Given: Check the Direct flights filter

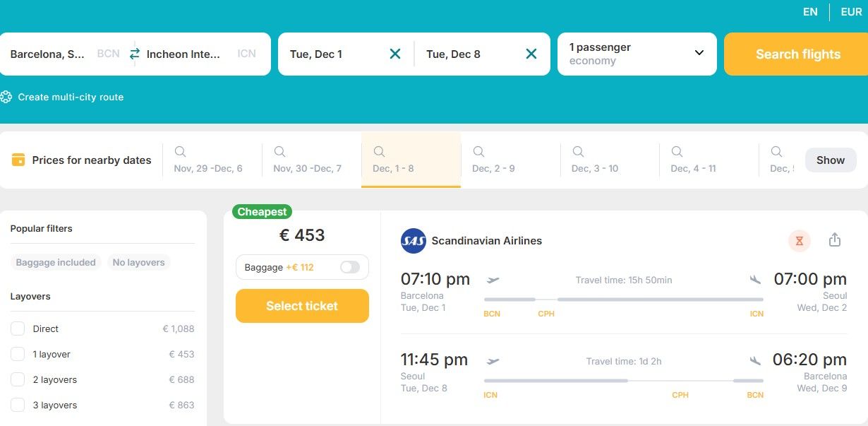Looking at the screenshot, I should [x=18, y=329].
